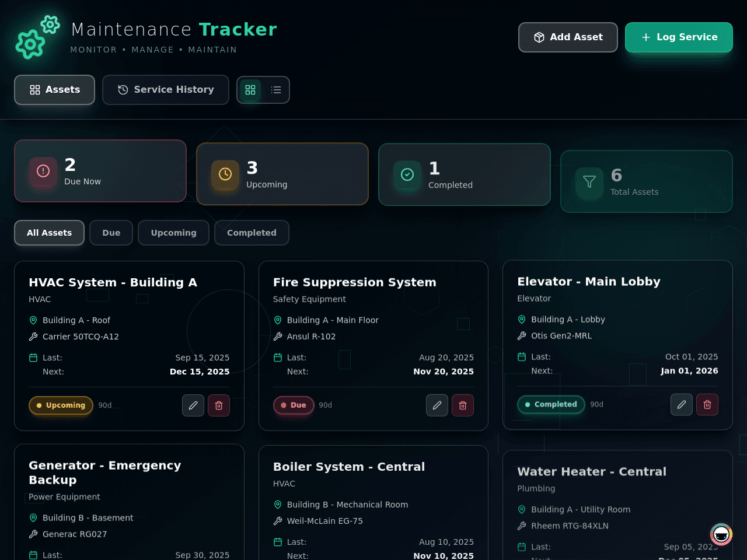Click the Due badge on Fire Suppression card
The width and height of the screenshot is (747, 560).
coord(294,405)
